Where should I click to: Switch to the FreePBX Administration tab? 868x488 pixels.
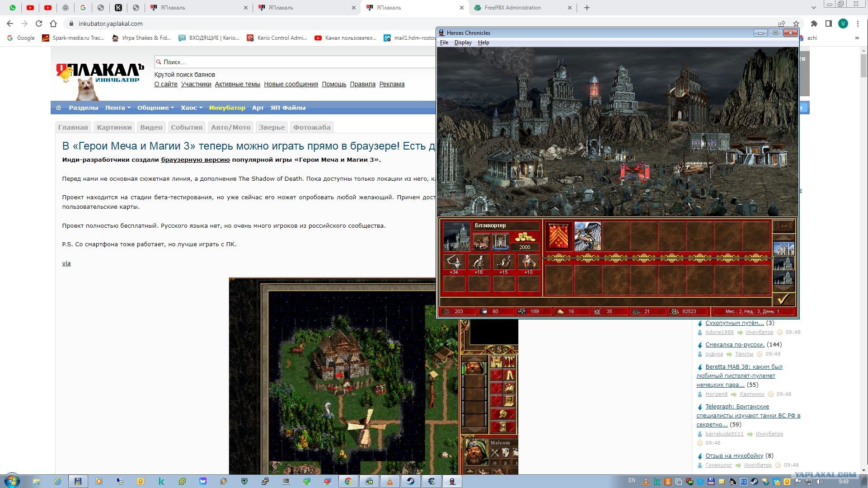[x=522, y=8]
